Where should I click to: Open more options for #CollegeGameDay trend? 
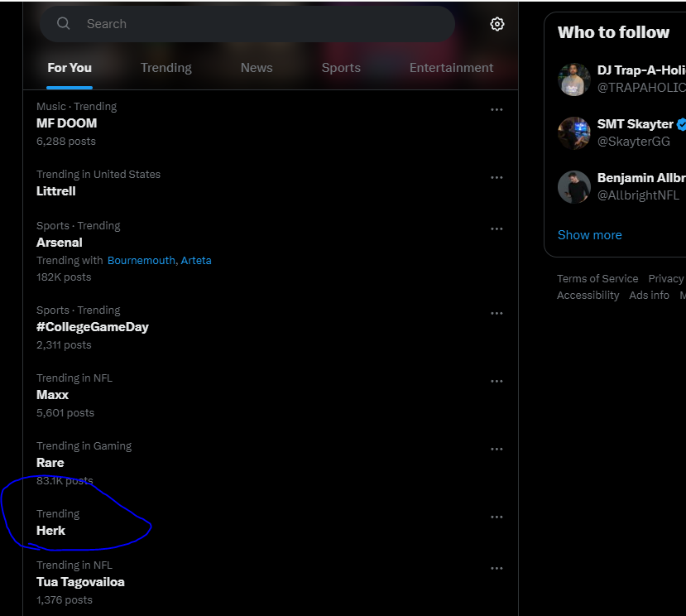click(497, 313)
